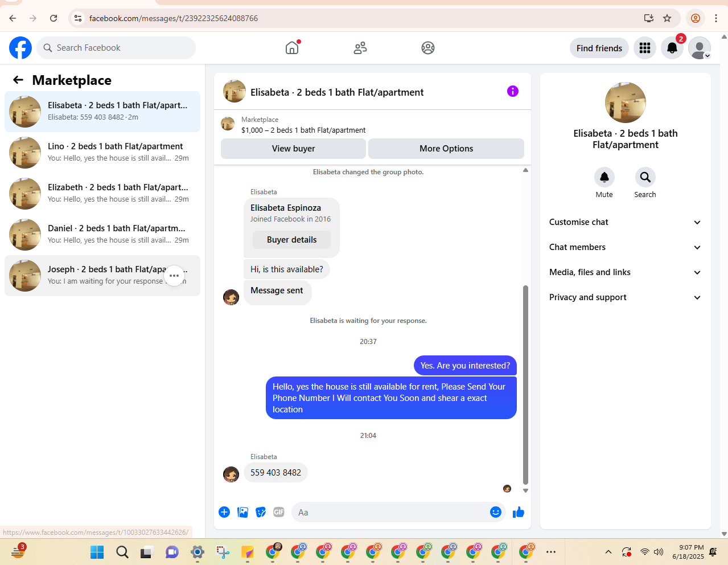Open the Windows network Wi-Fi tray icon
The image size is (728, 565).
click(645, 552)
